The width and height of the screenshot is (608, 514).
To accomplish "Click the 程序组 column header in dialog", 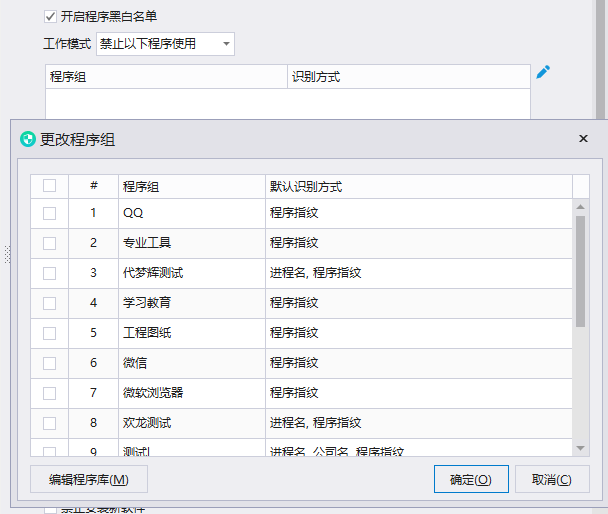I will point(192,186).
